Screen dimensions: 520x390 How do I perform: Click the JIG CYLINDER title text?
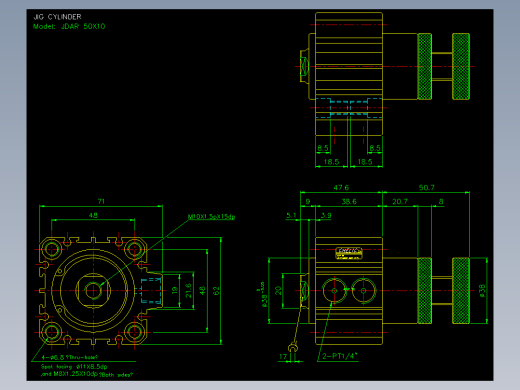[x=57, y=17]
